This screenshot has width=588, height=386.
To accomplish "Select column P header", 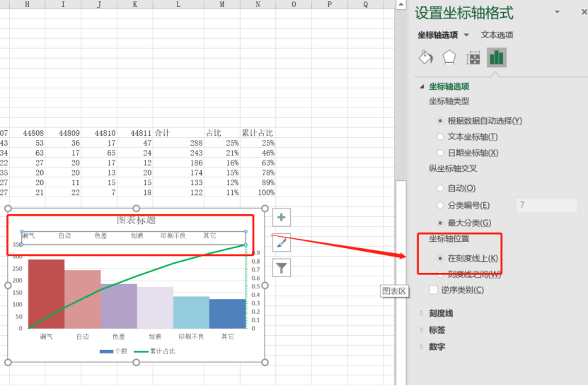I will point(329,4).
